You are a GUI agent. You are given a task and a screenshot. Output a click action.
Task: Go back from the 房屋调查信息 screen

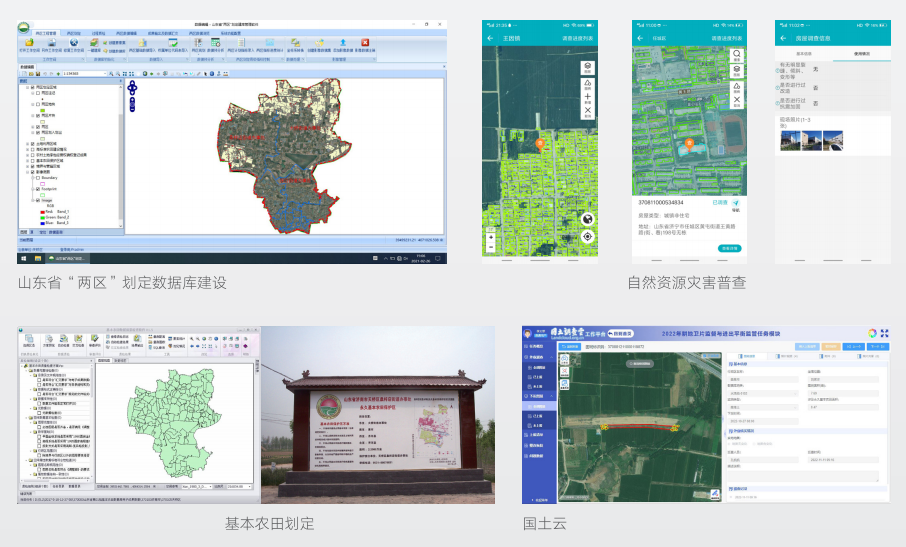pyautogui.click(x=784, y=38)
